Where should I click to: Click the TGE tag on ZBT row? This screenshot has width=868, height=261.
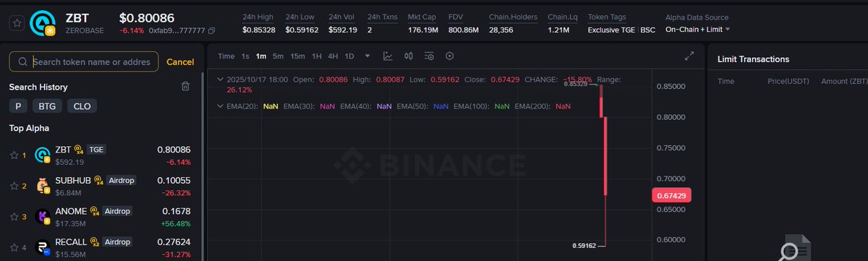[96, 150]
